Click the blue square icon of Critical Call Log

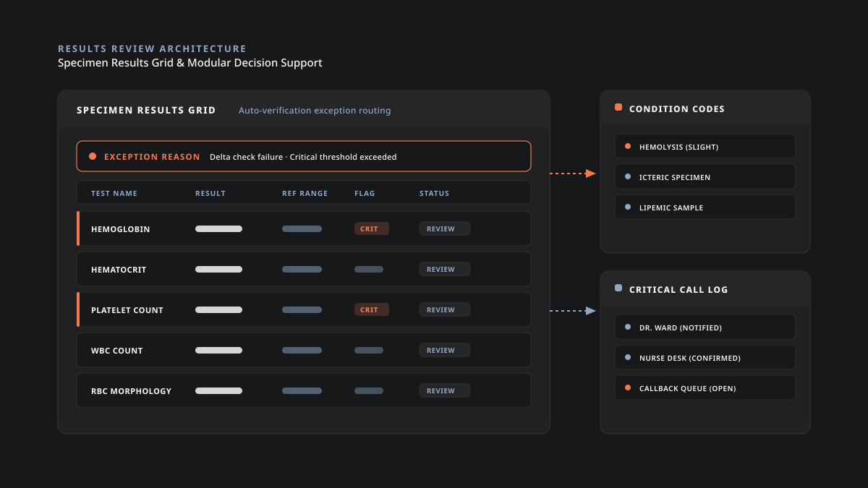[x=618, y=288]
